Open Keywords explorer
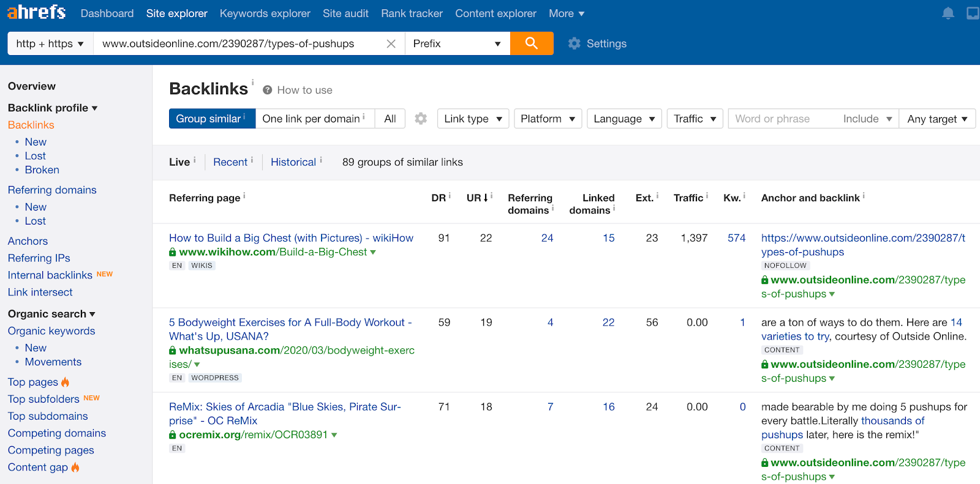This screenshot has width=980, height=484. (x=265, y=13)
